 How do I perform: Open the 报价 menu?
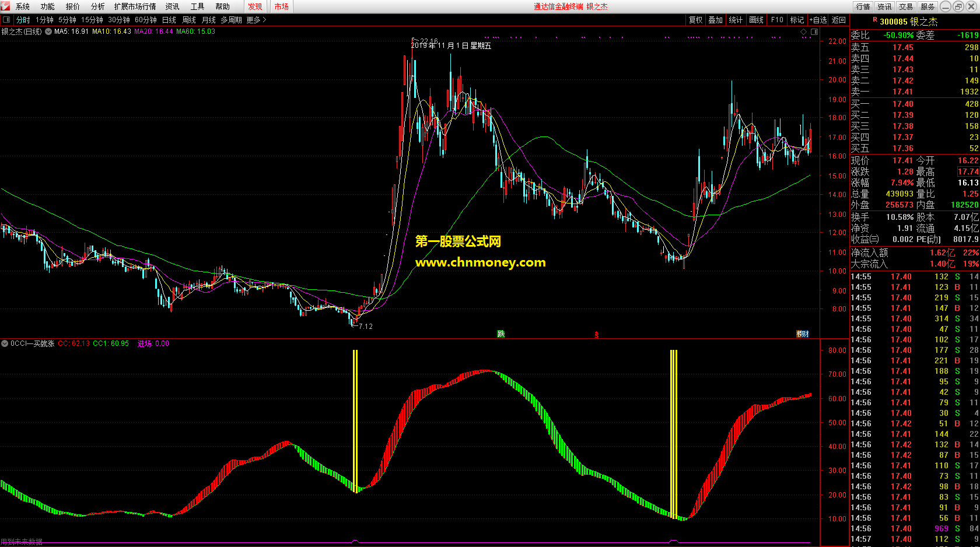pos(73,6)
